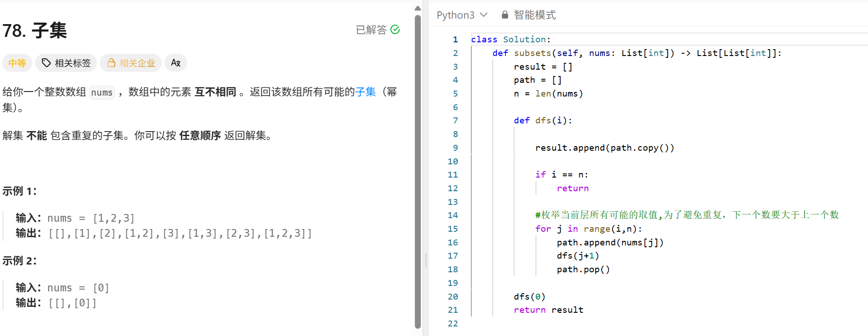Click the path.append(nums[j]) line
Image resolution: width=868 pixels, height=336 pixels.
coord(610,243)
